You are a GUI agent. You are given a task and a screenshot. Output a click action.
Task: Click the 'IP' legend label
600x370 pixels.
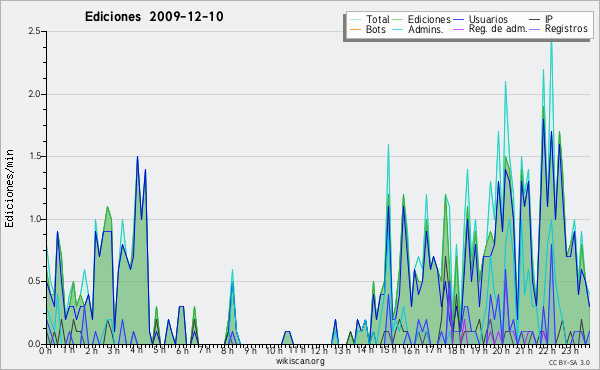549,19
